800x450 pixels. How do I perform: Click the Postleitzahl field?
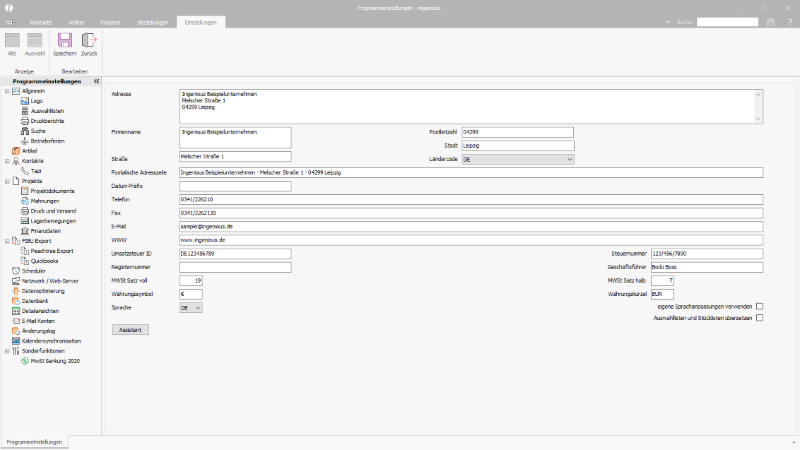pos(517,132)
